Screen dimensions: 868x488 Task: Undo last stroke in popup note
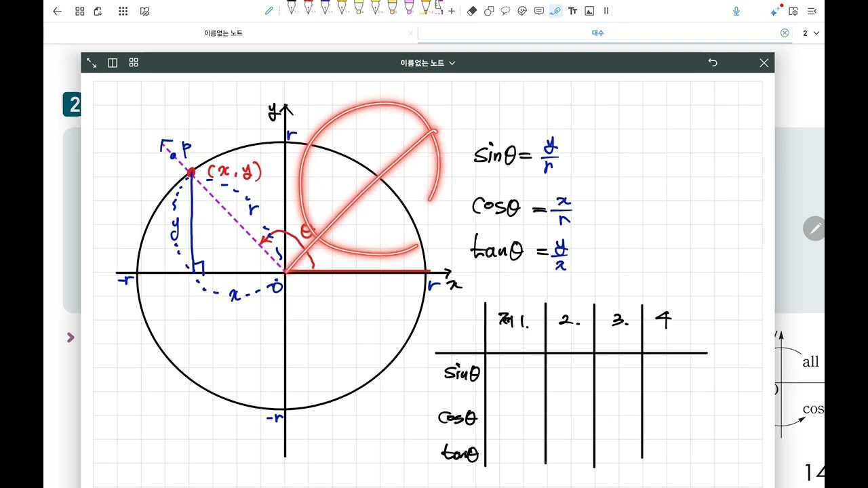pos(713,62)
